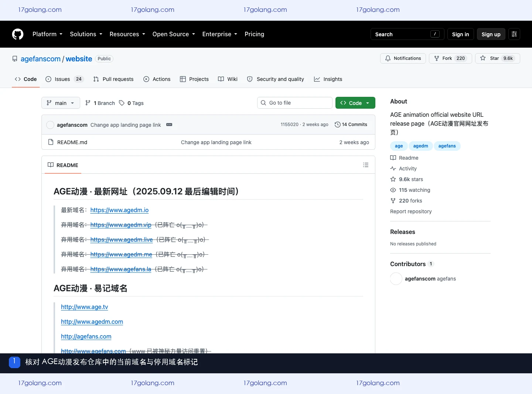
Task: Open commit message next to agefanscom author
Action: pyautogui.click(x=126, y=125)
